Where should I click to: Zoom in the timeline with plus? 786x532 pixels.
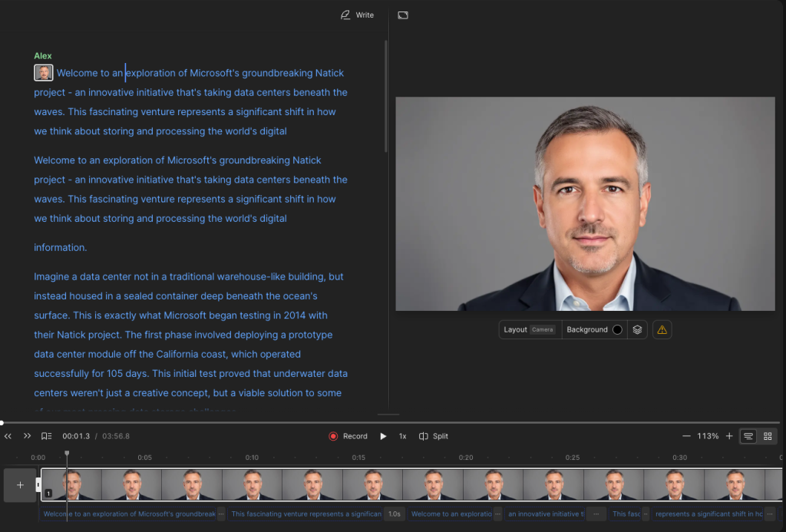729,436
